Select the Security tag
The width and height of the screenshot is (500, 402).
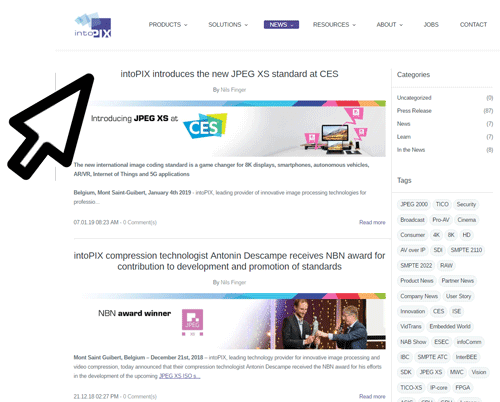[466, 204]
